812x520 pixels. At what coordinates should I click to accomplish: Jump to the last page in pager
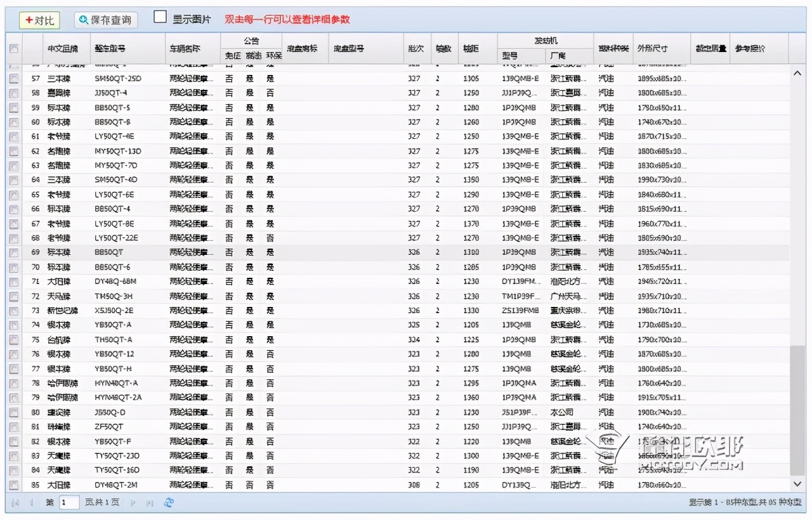click(150, 502)
